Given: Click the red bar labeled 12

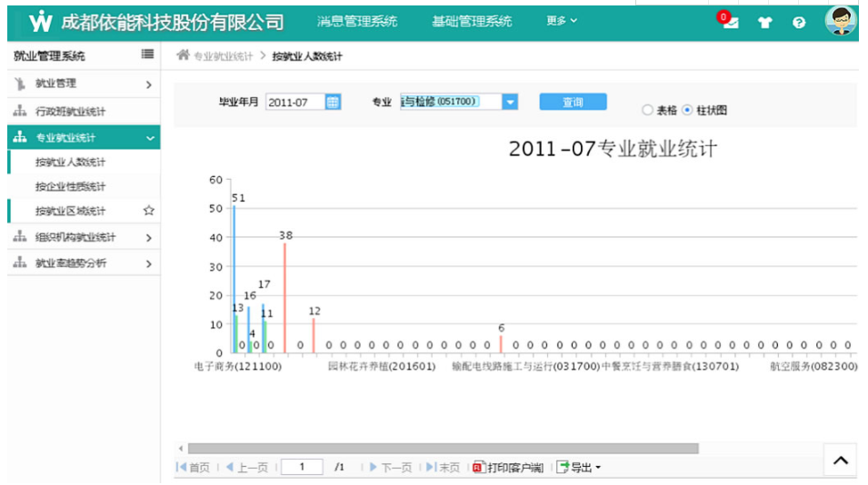Looking at the screenshot, I should 314,336.
